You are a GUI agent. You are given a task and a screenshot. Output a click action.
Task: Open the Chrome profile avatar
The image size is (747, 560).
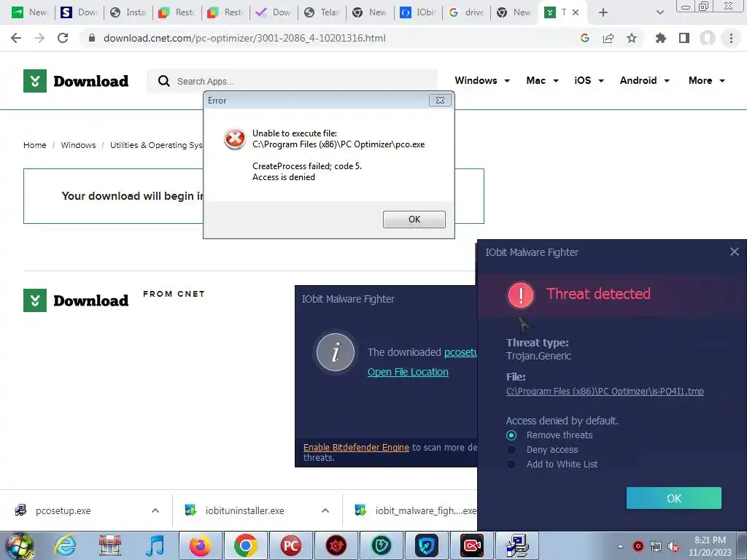pos(708,38)
